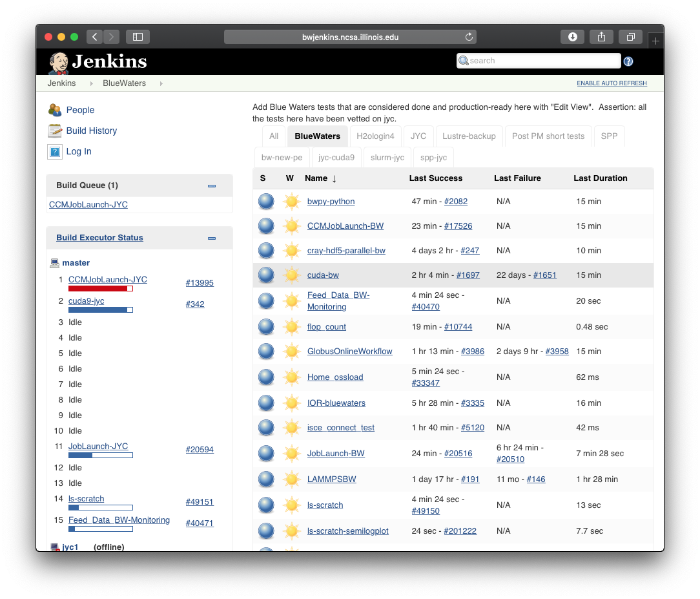Sort by the W weather column header
700x599 pixels.
click(290, 178)
